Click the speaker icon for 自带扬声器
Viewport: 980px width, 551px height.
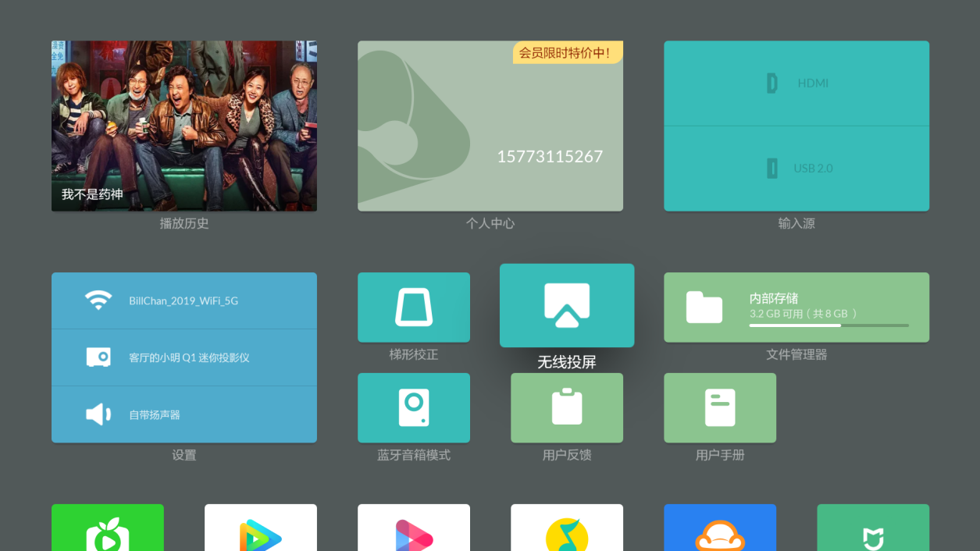(x=98, y=414)
